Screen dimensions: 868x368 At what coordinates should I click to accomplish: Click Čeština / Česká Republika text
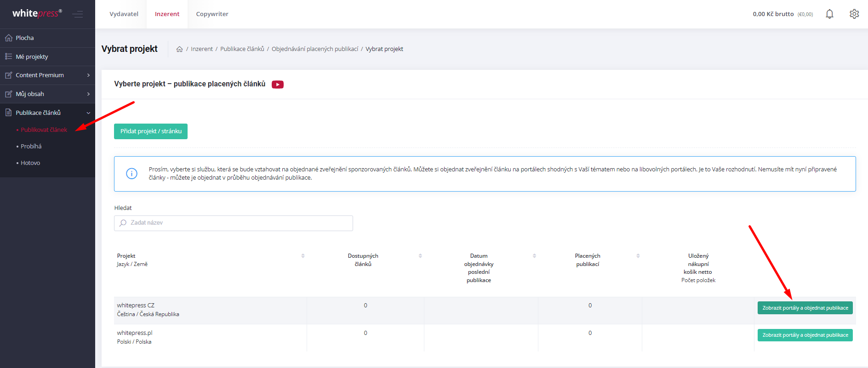tap(148, 314)
